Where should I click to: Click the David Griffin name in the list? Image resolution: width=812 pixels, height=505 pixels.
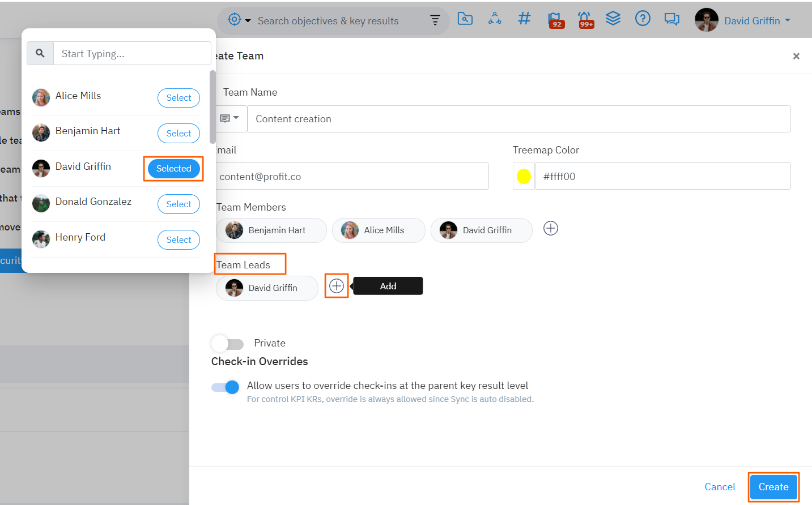point(83,166)
